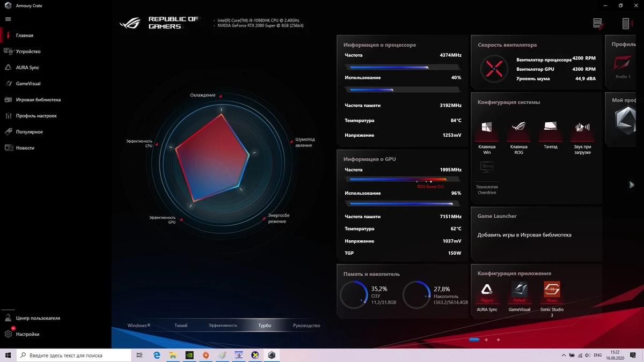Click the TGP value 150W
Screen dimensions: 644x362
point(455,253)
